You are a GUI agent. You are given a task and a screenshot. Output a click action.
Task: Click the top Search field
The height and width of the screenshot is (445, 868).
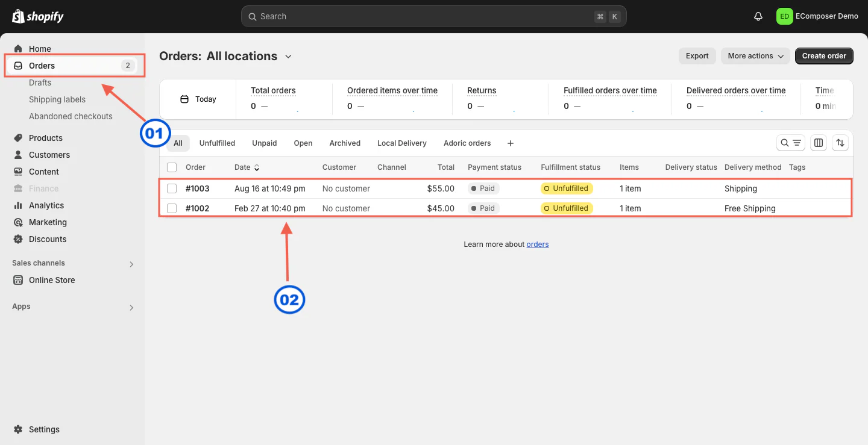tap(433, 16)
